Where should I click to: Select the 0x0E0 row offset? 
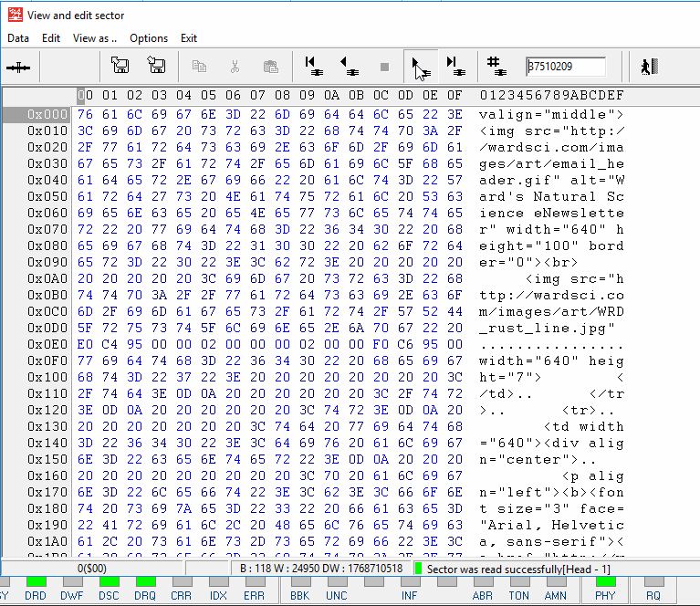tap(47, 344)
